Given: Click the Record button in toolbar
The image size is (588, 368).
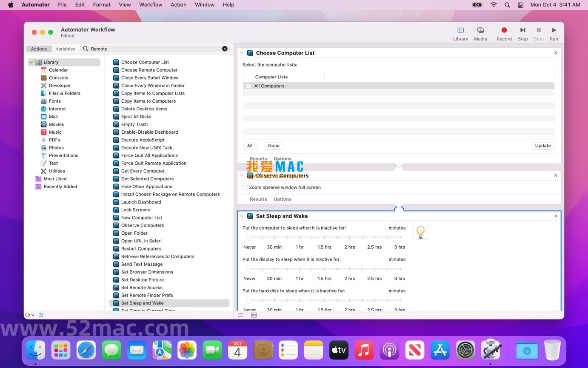Looking at the screenshot, I should tap(504, 30).
